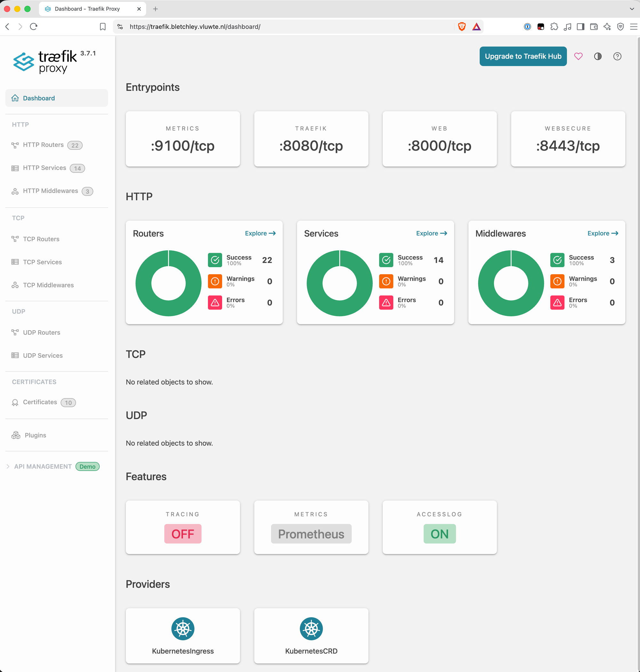This screenshot has width=640, height=672.
Task: Open the 1Password extension icon
Action: pos(527,27)
